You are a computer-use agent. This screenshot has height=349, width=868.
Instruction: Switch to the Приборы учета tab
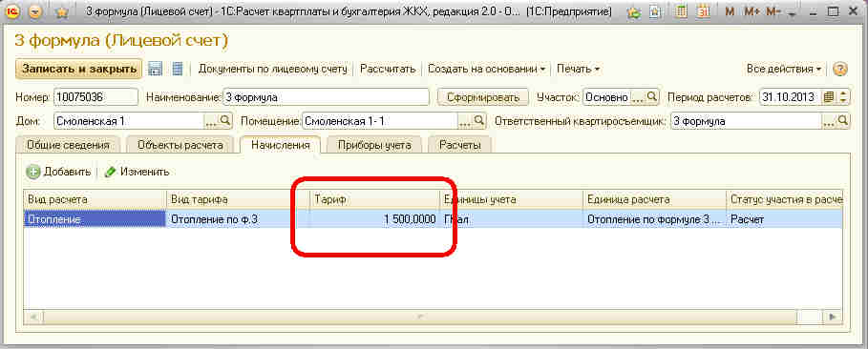(x=374, y=146)
